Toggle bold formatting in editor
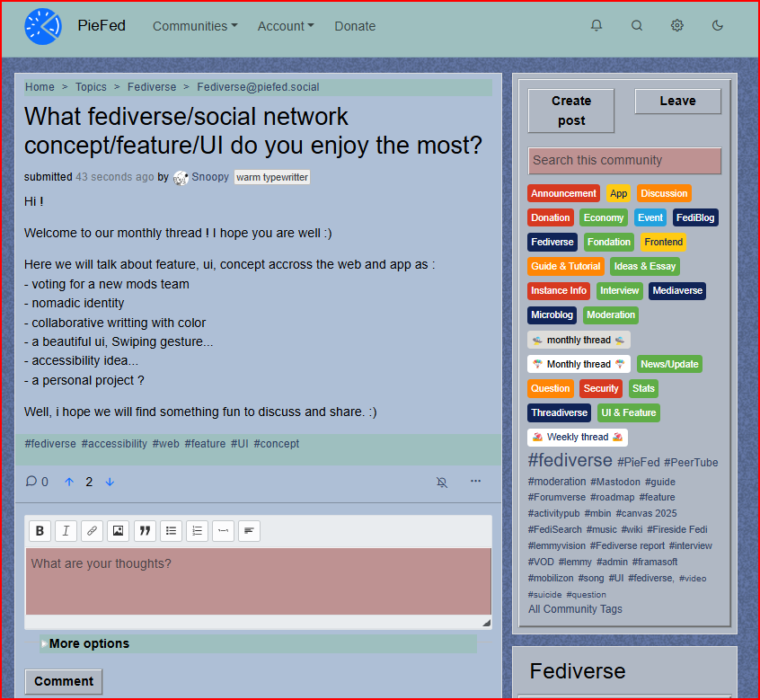 coord(40,531)
